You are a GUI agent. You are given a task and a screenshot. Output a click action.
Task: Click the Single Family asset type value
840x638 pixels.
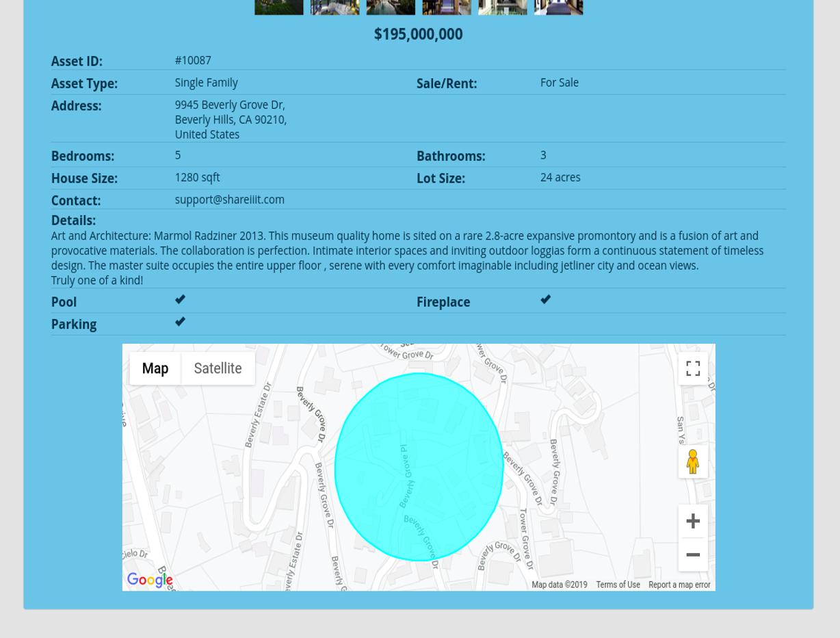coord(207,82)
